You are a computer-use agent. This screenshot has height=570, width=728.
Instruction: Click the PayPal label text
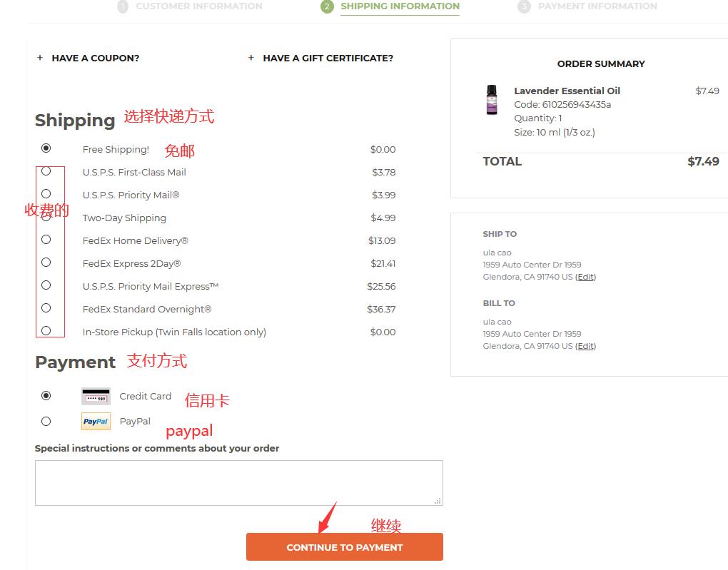(135, 422)
